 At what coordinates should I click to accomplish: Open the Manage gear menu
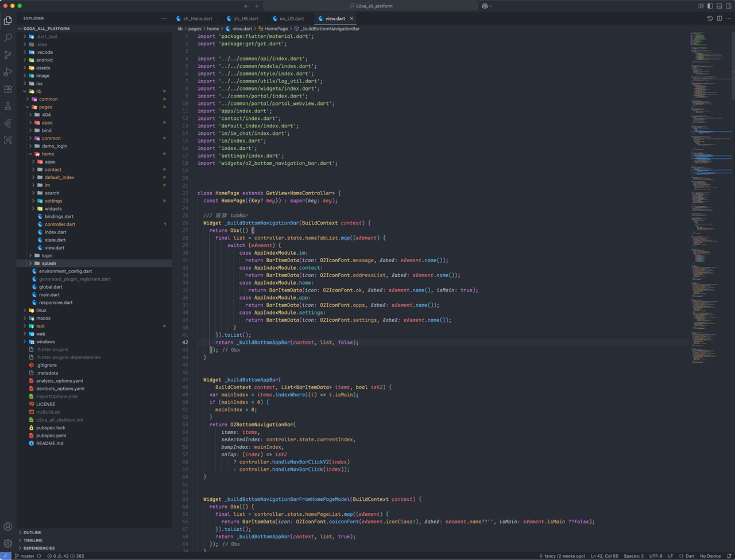pos(8,543)
